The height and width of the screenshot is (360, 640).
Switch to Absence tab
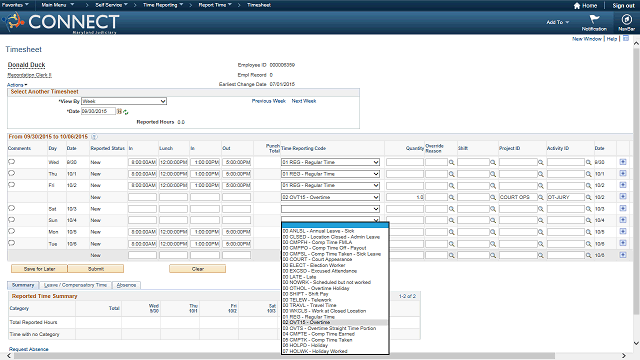point(127,285)
